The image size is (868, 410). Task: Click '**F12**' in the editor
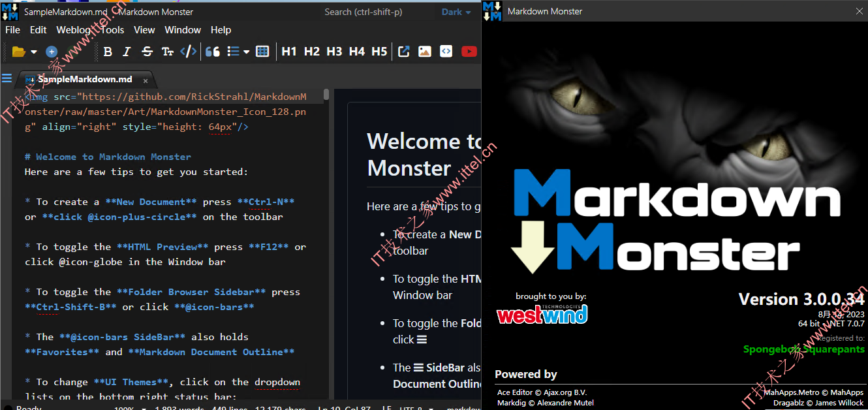click(x=269, y=247)
